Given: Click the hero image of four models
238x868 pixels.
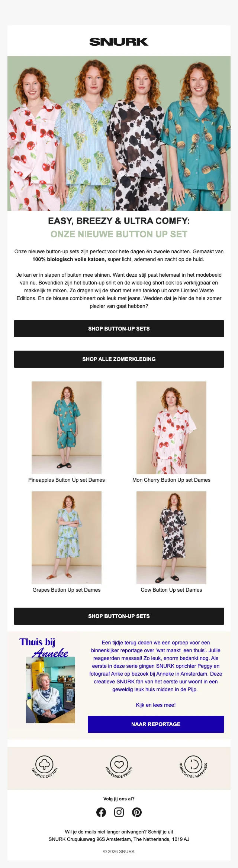Looking at the screenshot, I should point(119,134).
